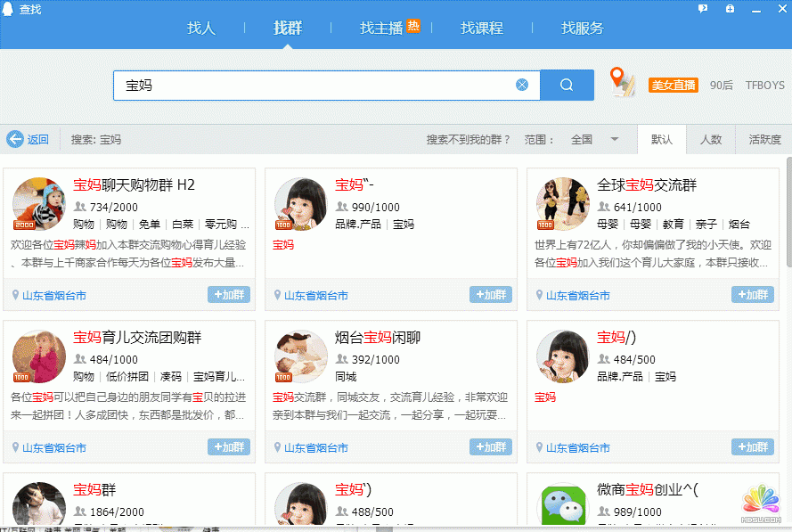The image size is (792, 532).
Task: Click inside the 宝妈 search input field
Action: (x=312, y=86)
